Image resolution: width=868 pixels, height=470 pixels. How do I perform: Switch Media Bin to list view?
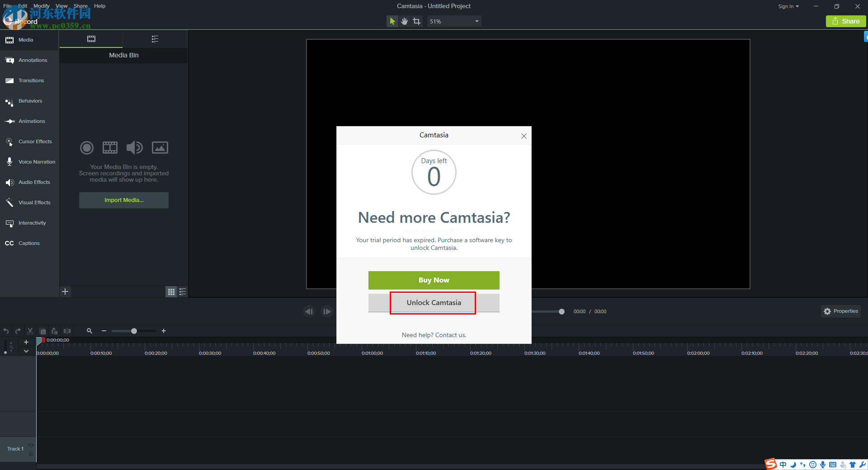pos(183,292)
